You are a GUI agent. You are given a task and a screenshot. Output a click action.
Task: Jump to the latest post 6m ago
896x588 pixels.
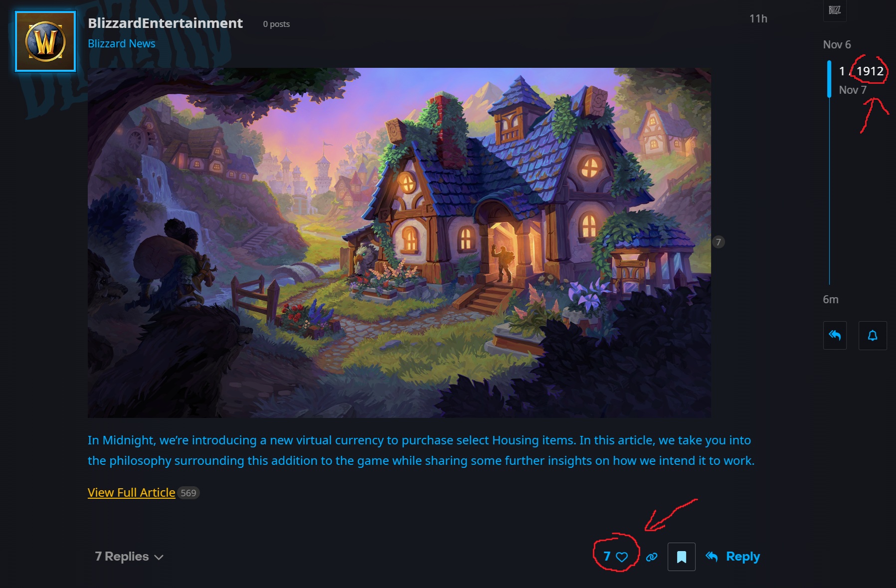pos(831,299)
